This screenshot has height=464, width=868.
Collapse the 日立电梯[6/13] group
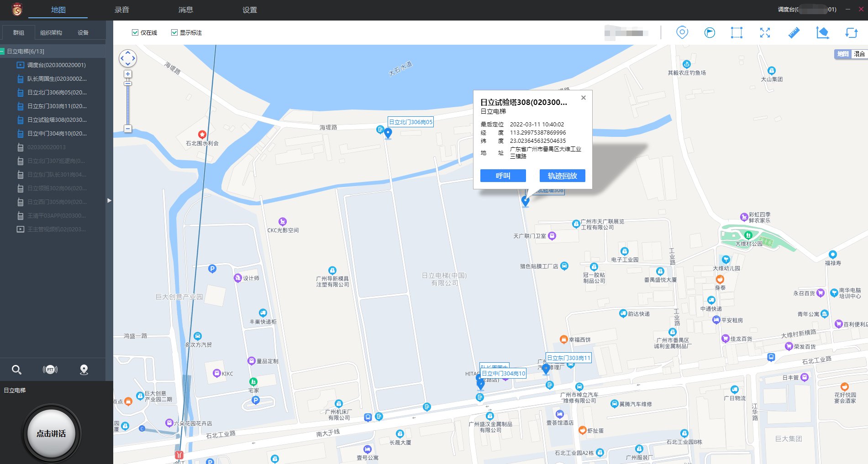(x=3, y=52)
